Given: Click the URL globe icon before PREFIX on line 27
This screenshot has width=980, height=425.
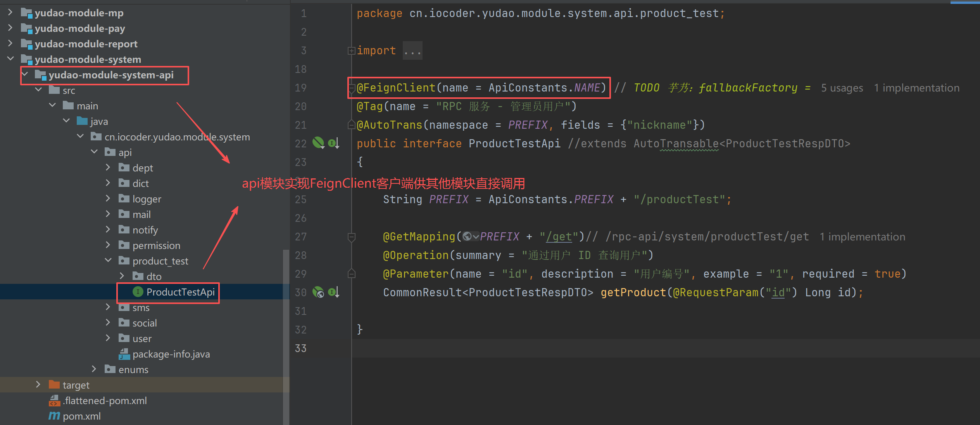Looking at the screenshot, I should pos(467,236).
